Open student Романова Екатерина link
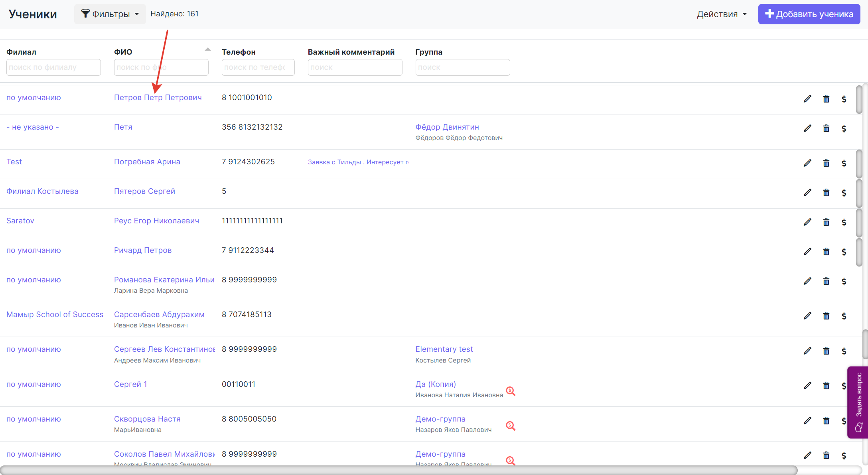This screenshot has height=475, width=868. point(164,280)
